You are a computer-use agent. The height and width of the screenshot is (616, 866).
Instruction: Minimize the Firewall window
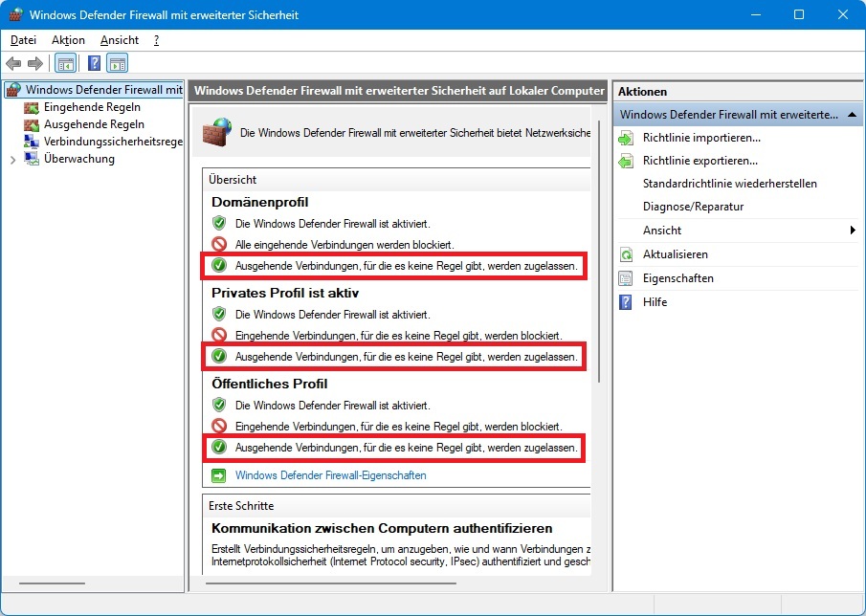[x=755, y=15]
